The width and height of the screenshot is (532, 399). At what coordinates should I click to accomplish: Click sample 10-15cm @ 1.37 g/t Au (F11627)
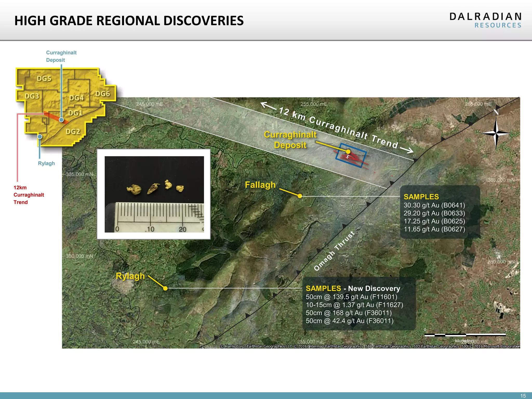(x=354, y=305)
